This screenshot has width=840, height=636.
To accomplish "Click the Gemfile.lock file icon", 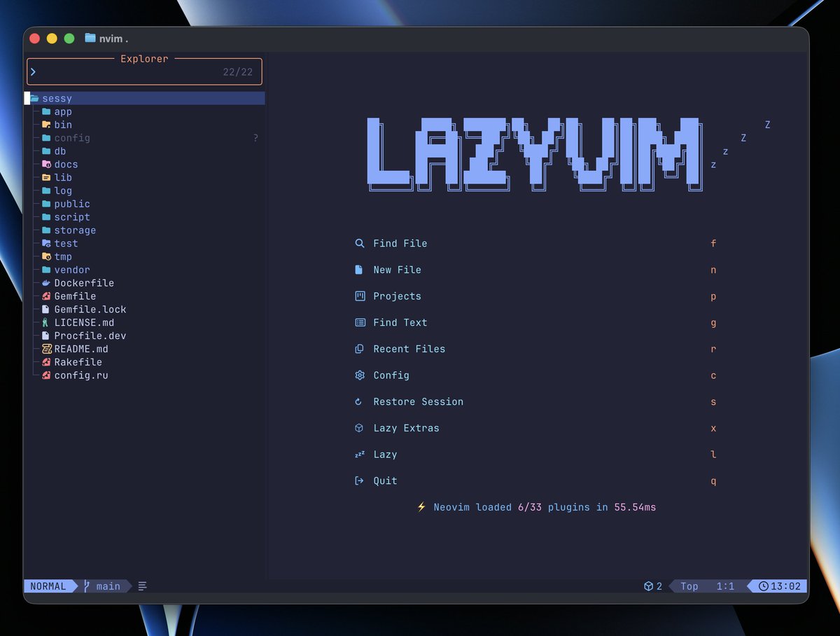I will tap(45, 310).
